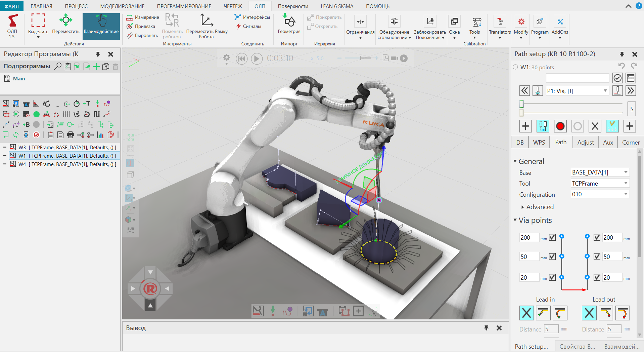Toggle the right 20 mm via point checkbox
Screen dimensions: 644x352
point(597,277)
